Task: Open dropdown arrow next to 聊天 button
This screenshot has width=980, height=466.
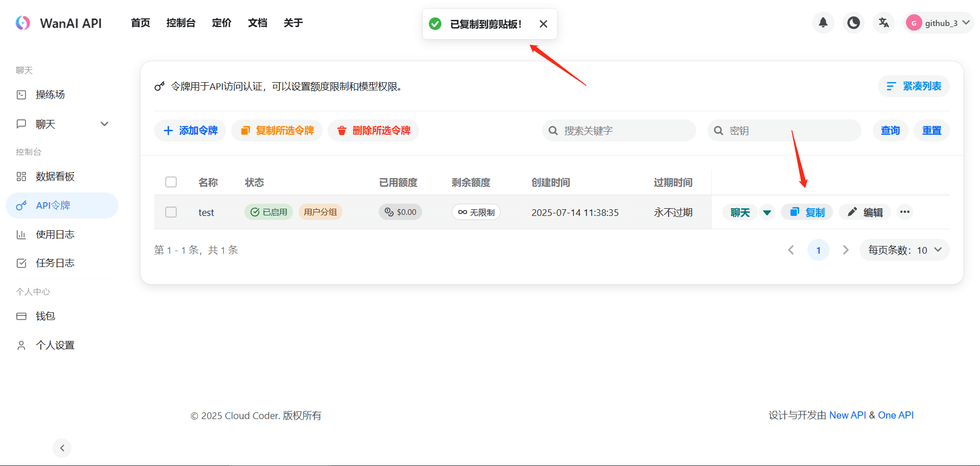Action: click(767, 212)
